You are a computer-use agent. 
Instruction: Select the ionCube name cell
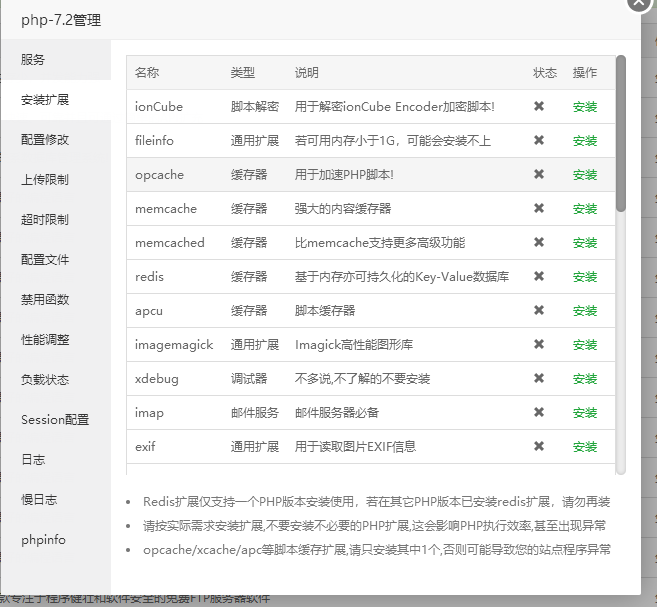[159, 107]
